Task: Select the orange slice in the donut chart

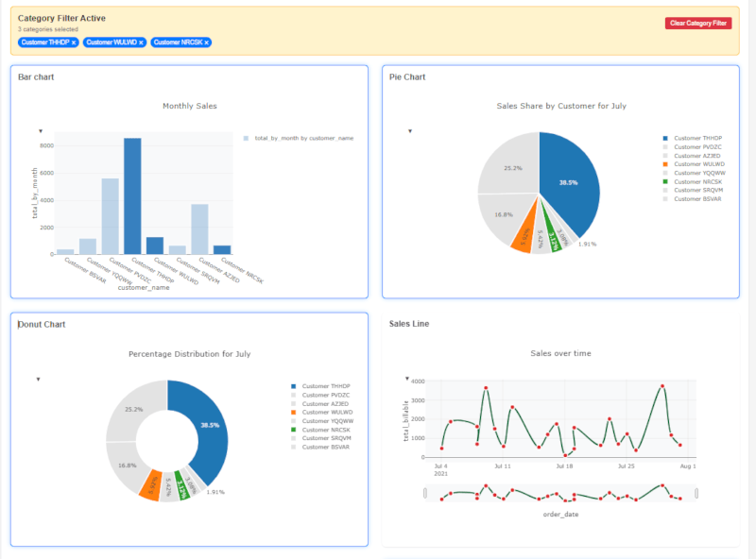Action: [x=149, y=484]
